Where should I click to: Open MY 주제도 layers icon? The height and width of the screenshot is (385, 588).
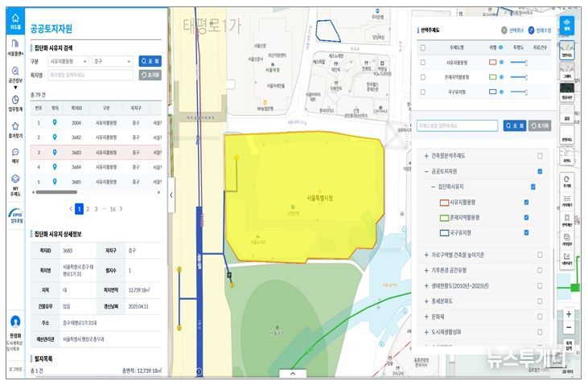pos(14,182)
